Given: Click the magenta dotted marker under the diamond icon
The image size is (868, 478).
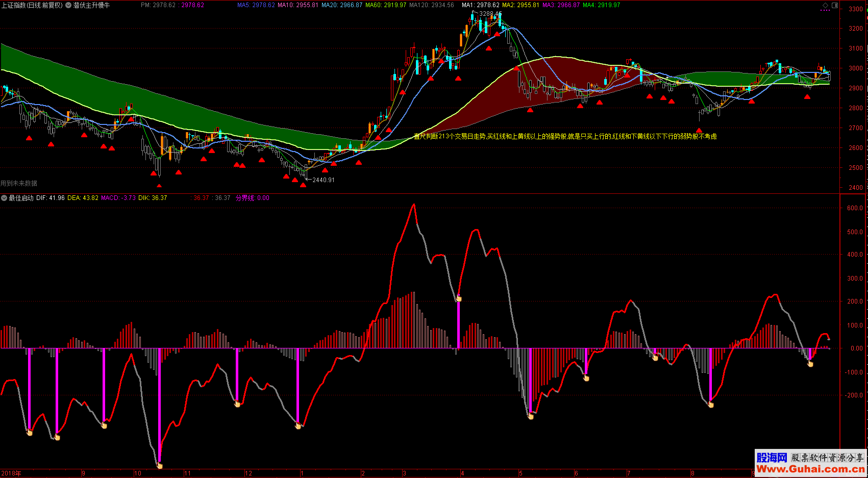Looking at the screenshot, I should (825, 11).
